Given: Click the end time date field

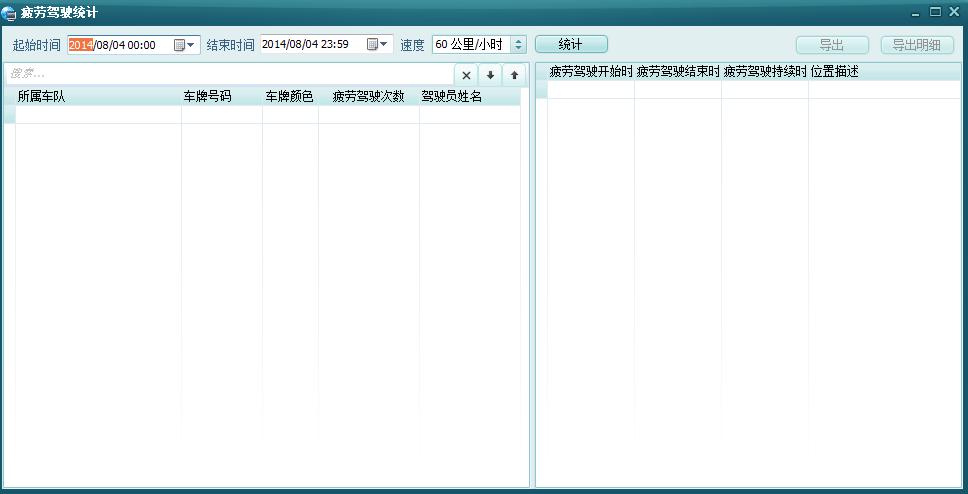Looking at the screenshot, I should click(312, 45).
